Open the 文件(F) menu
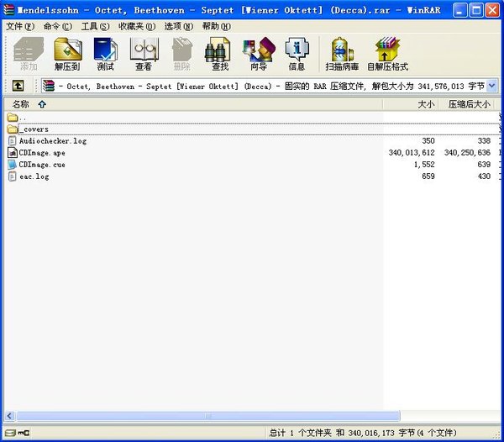This screenshot has width=504, height=442. pyautogui.click(x=20, y=26)
